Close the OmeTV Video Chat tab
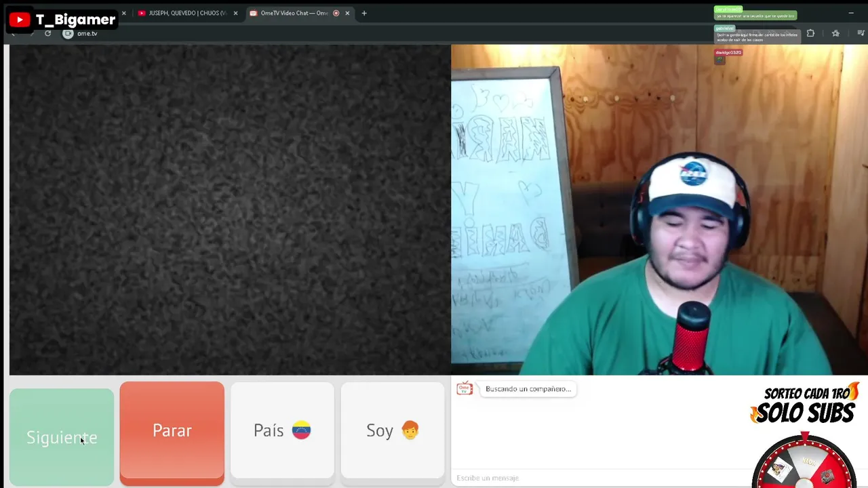This screenshot has width=868, height=488. pyautogui.click(x=347, y=13)
